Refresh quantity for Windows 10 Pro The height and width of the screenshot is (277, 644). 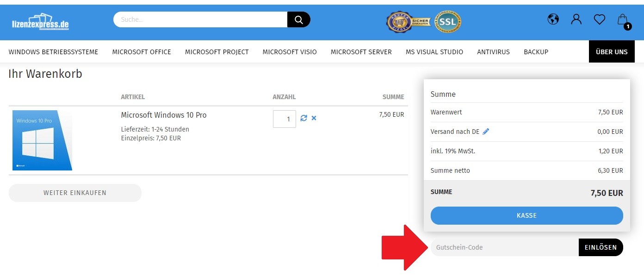(x=304, y=118)
